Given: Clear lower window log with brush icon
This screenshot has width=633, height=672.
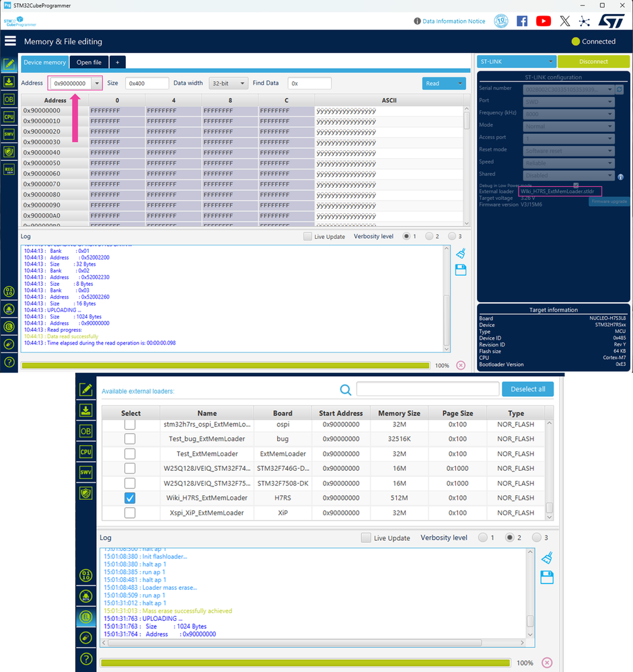Looking at the screenshot, I should tap(547, 558).
